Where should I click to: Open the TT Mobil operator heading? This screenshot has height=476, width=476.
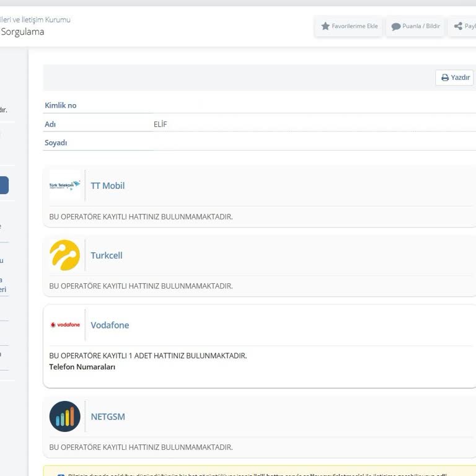[108, 186]
